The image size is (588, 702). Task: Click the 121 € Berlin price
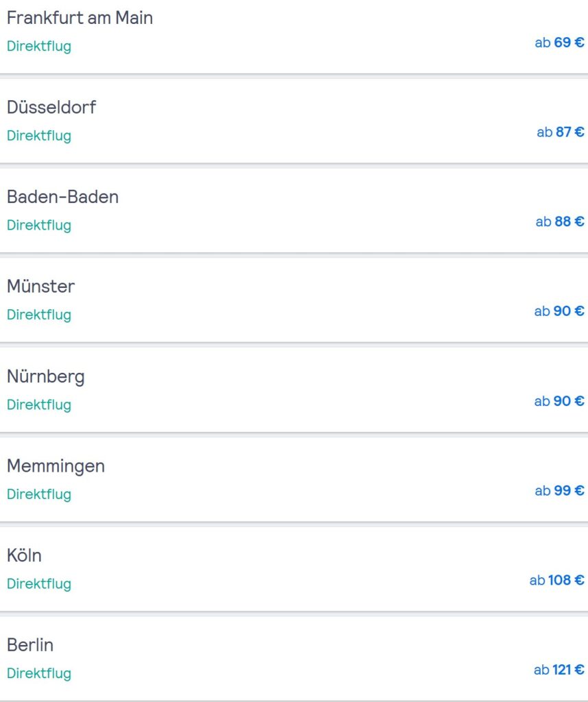tap(559, 670)
